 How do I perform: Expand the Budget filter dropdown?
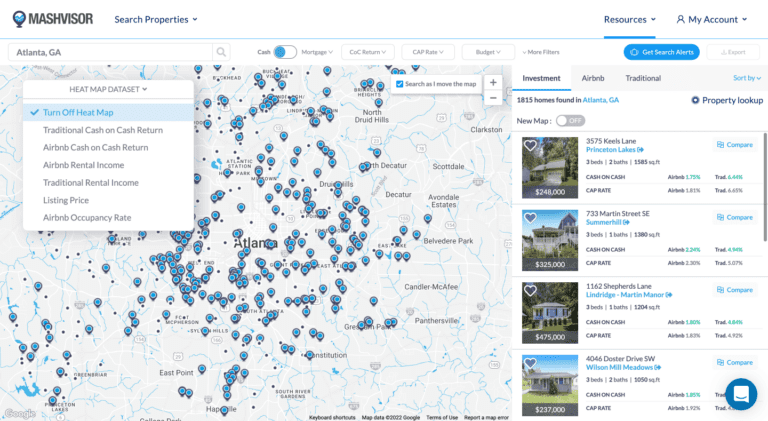488,52
